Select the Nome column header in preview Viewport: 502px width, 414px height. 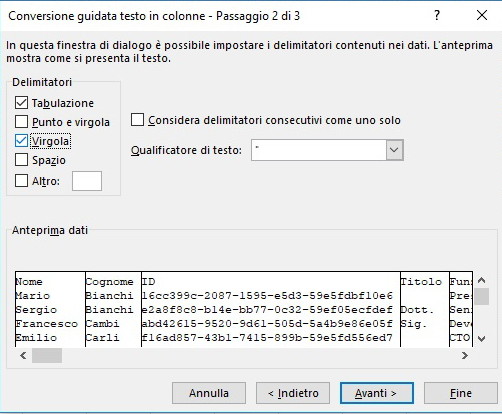29,282
